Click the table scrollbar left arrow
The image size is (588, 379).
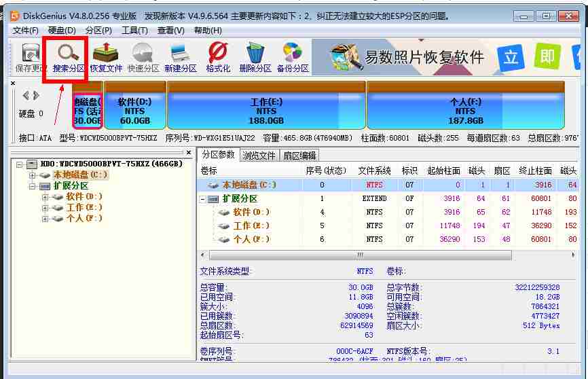tap(203, 255)
